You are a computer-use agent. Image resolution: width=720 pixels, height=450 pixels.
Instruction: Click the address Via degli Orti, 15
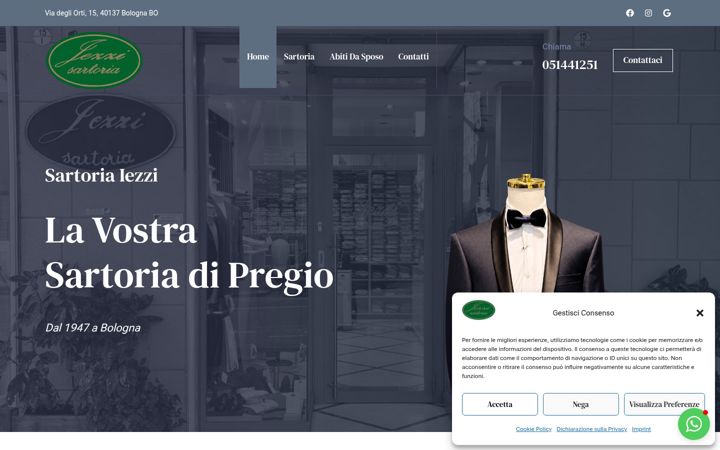[101, 13]
